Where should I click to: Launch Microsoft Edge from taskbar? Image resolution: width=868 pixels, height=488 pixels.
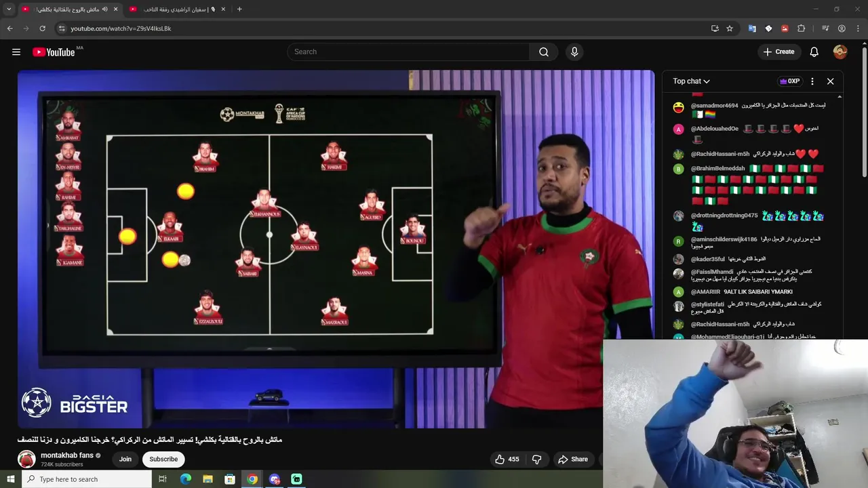pyautogui.click(x=185, y=479)
